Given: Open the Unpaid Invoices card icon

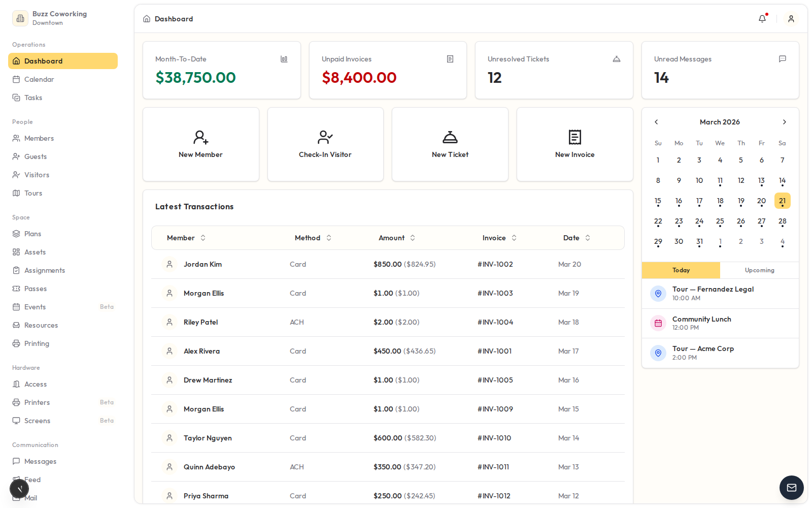Looking at the screenshot, I should click(x=450, y=59).
